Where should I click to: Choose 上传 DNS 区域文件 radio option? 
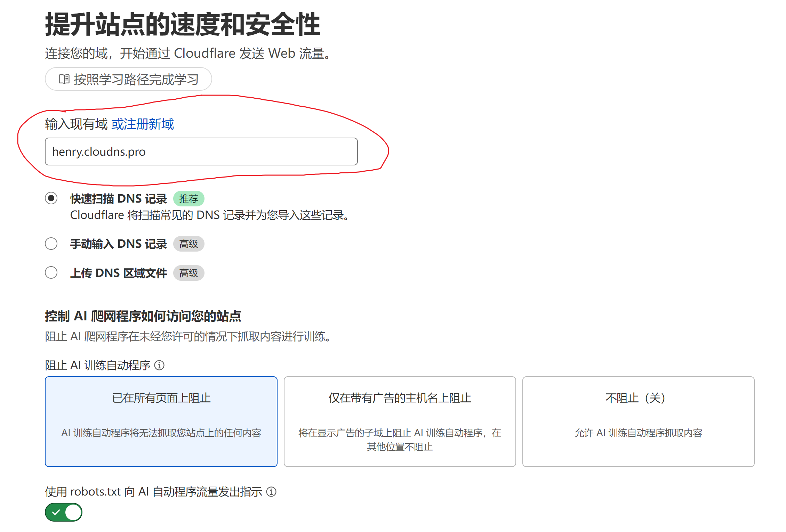(51, 272)
